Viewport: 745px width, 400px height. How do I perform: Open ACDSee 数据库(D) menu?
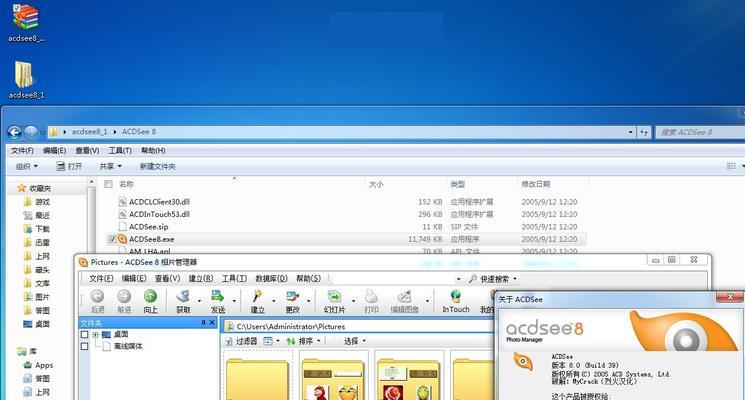pyautogui.click(x=271, y=278)
